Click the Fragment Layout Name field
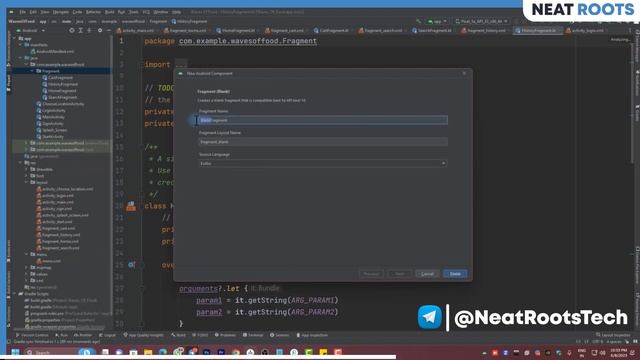The height and width of the screenshot is (360, 640). (x=322, y=142)
